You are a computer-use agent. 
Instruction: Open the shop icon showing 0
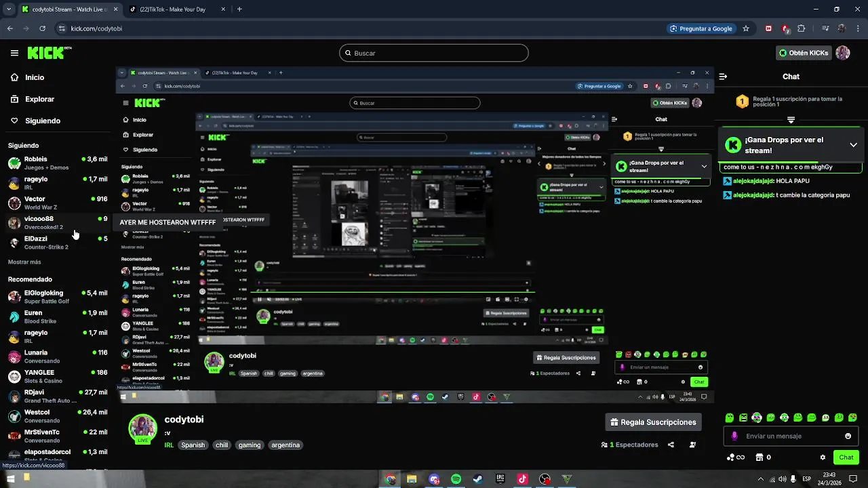764,457
